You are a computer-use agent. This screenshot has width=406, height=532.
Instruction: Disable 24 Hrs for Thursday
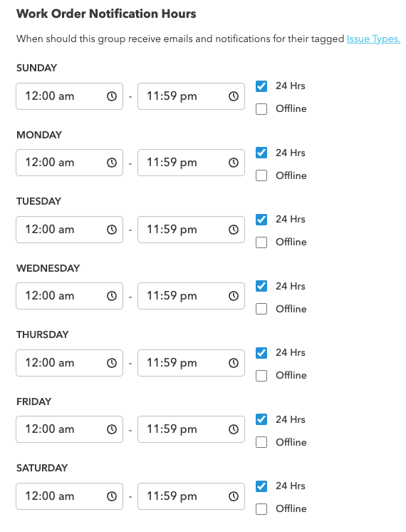point(261,353)
